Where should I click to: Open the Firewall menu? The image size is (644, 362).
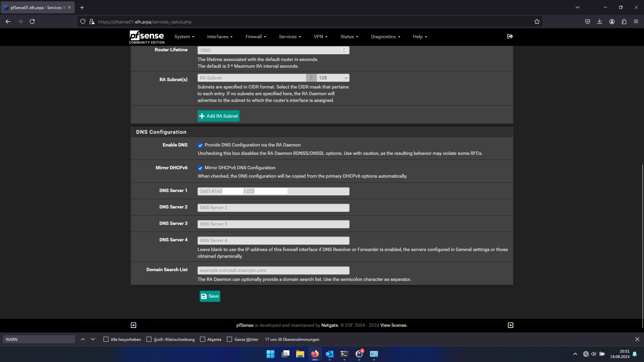tap(256, 37)
